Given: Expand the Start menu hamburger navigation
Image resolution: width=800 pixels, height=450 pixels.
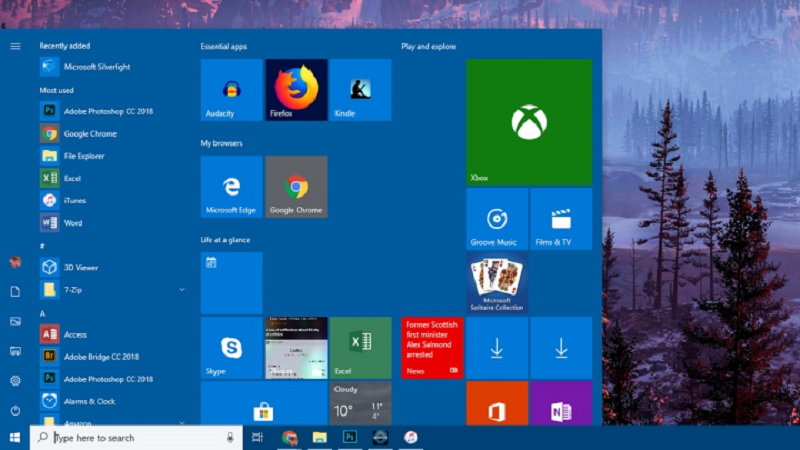Looking at the screenshot, I should 15,46.
